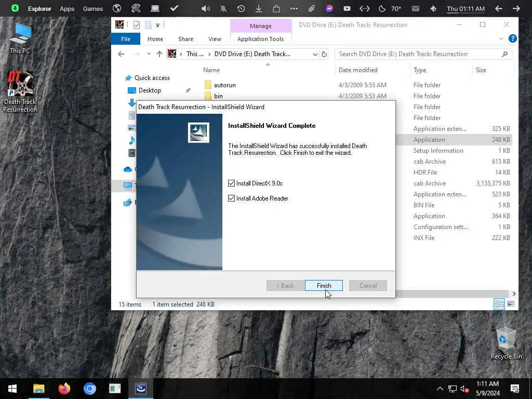Open recent locations dropdown arrow

(149, 54)
